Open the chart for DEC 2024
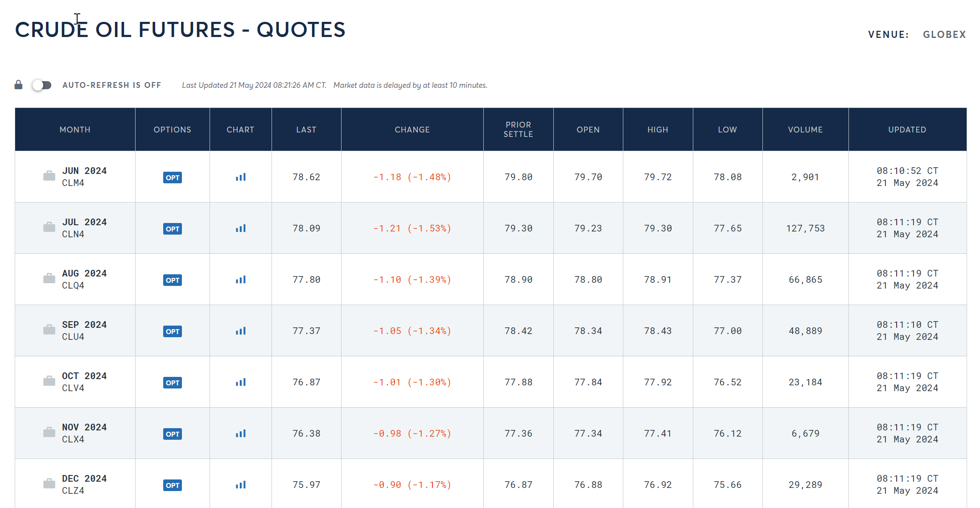980x508 pixels. click(241, 485)
